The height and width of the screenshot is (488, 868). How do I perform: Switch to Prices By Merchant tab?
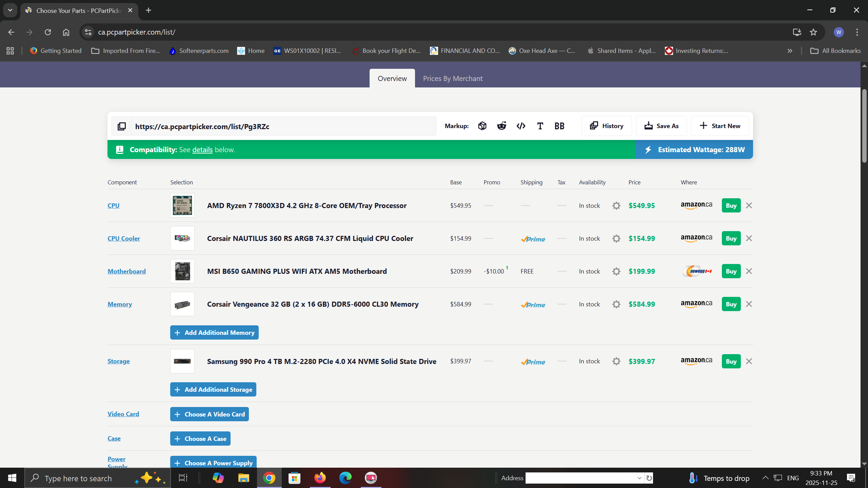pos(453,79)
